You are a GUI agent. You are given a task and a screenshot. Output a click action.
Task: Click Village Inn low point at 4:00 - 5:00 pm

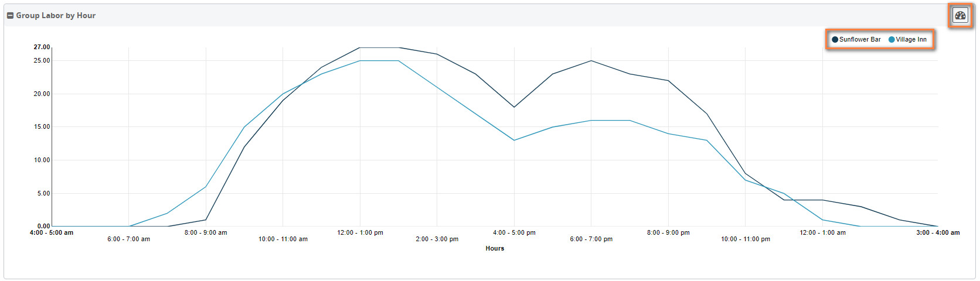pos(514,140)
